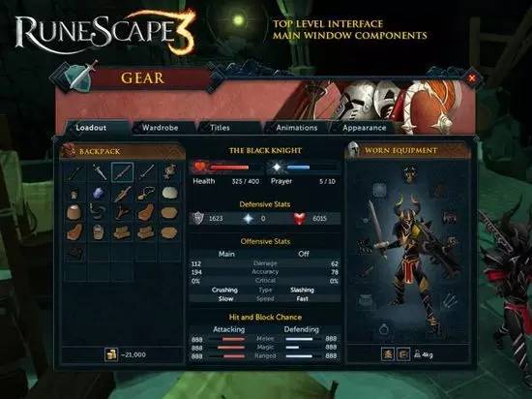
Task: Click the ring slot in Worn Equipment
Action: (384, 329)
